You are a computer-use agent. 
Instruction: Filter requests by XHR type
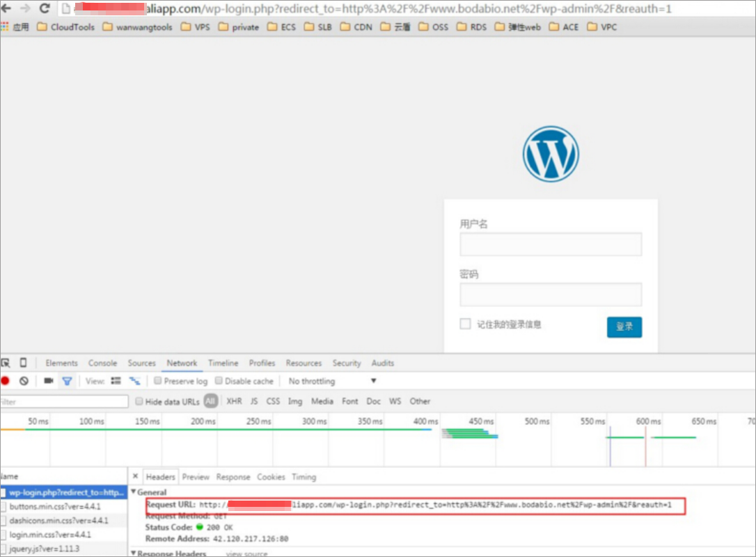click(235, 401)
